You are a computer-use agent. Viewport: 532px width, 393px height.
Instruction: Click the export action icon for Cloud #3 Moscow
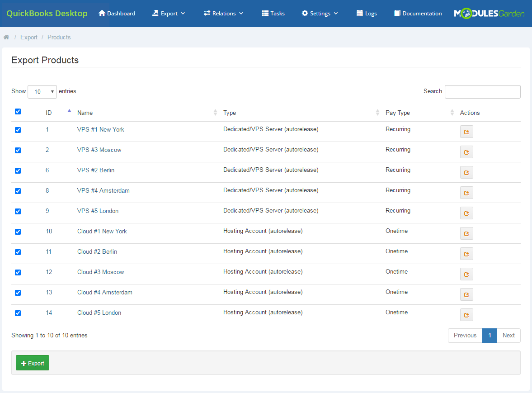(466, 274)
